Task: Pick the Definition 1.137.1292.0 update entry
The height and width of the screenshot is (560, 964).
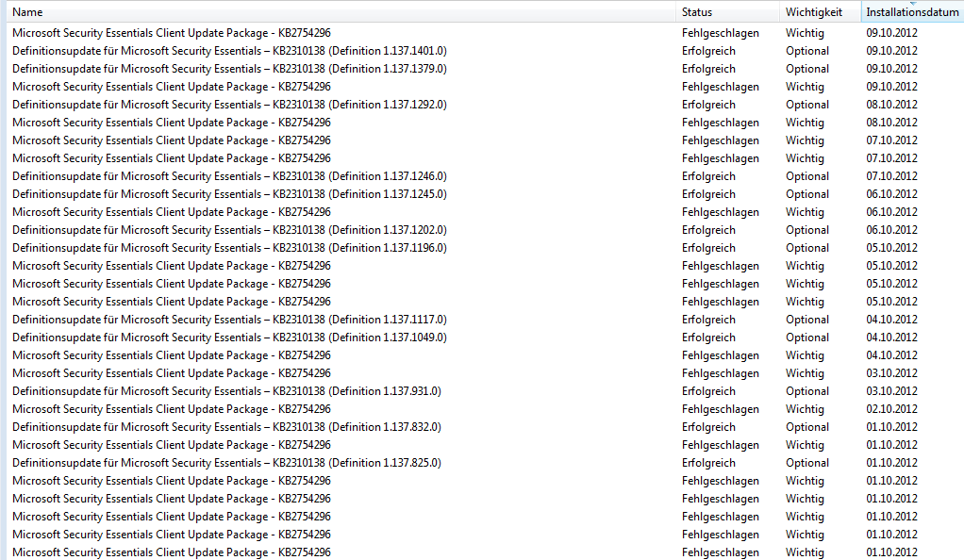Action: click(229, 105)
